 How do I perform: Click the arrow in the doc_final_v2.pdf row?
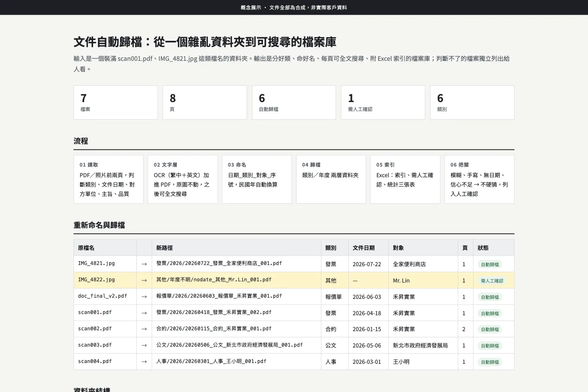click(x=144, y=297)
